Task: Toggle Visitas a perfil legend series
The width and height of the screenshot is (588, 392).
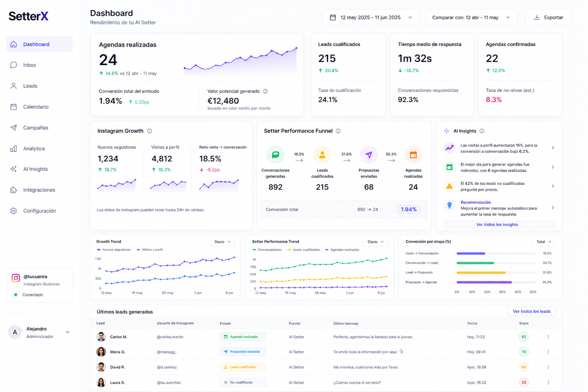Action: (x=149, y=250)
